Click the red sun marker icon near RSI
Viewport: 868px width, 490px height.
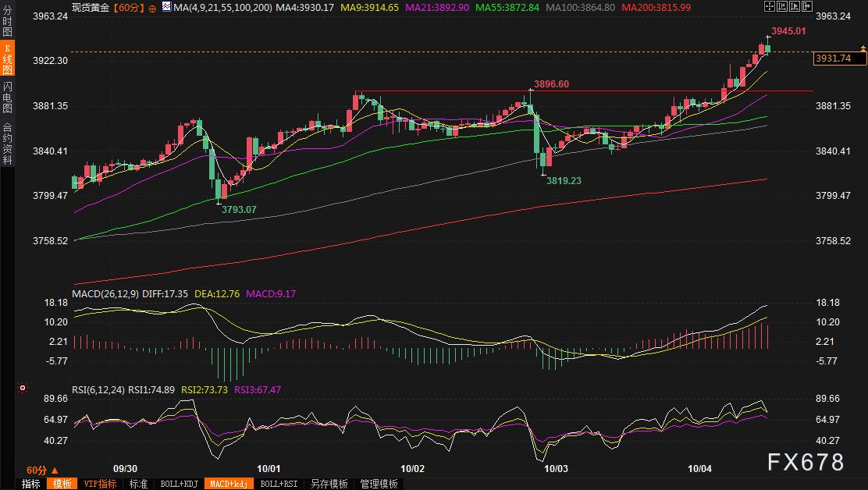(x=23, y=388)
